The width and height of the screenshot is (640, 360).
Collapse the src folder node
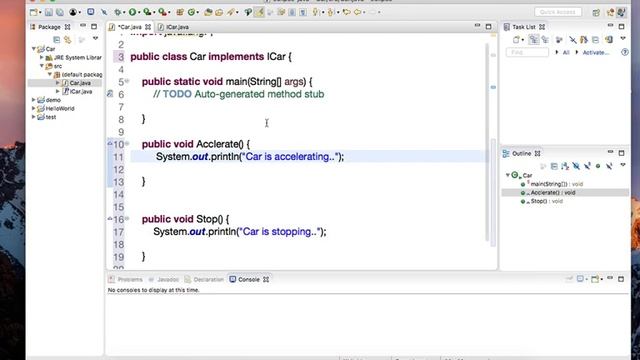tap(42, 66)
